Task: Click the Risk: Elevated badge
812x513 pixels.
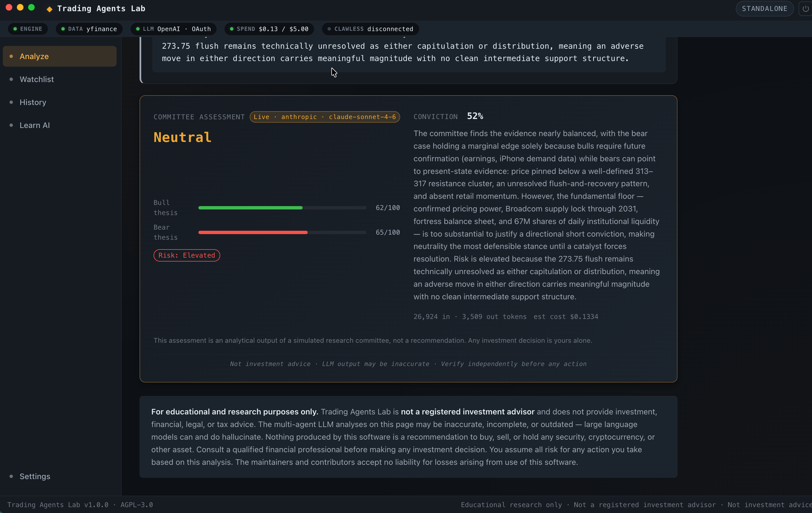Action: click(x=187, y=255)
